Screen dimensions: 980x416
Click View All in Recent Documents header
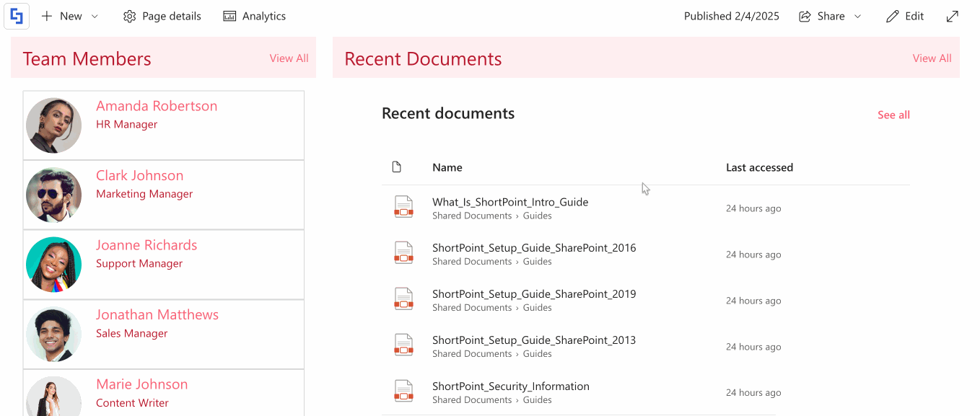[x=932, y=58]
